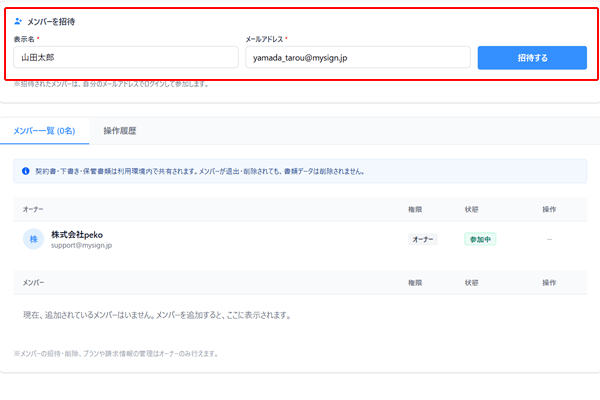Click the footer note about owner-only management
The height and width of the screenshot is (400, 600).
[116, 354]
